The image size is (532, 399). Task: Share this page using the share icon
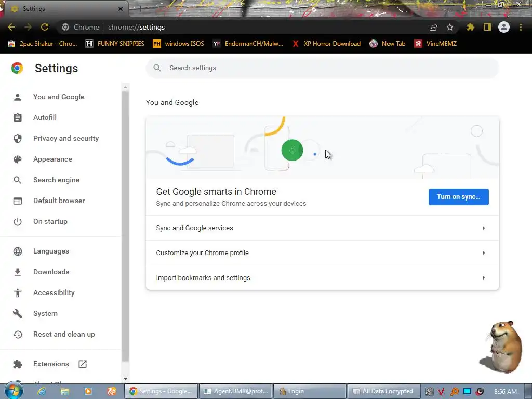click(433, 27)
